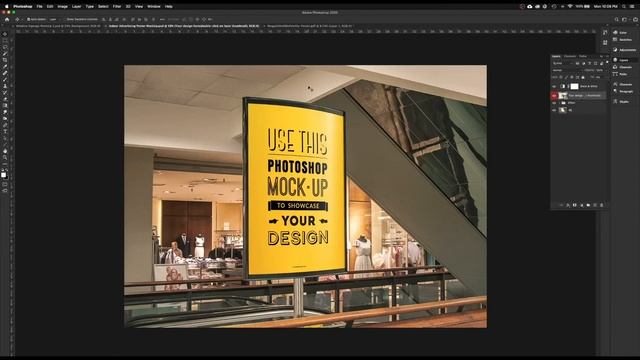Open the Character panel icon
This screenshot has width=640, height=360.
tap(616, 84)
